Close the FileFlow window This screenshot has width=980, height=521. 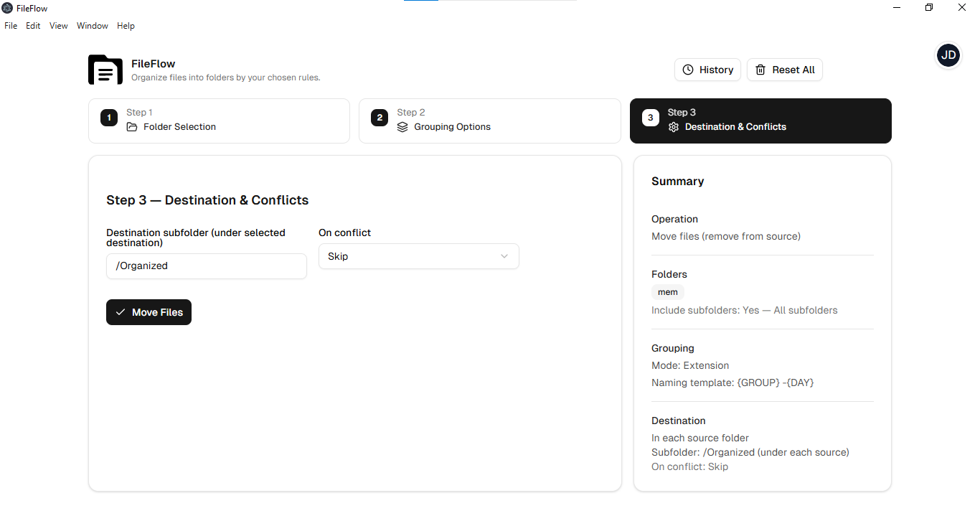(x=962, y=8)
